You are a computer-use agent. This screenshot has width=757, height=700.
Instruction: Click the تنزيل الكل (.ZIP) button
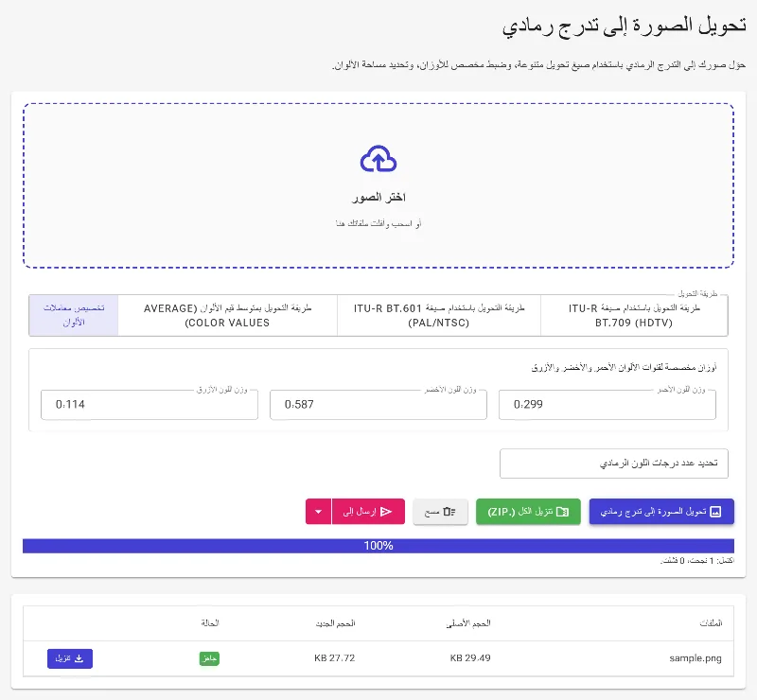pos(528,512)
